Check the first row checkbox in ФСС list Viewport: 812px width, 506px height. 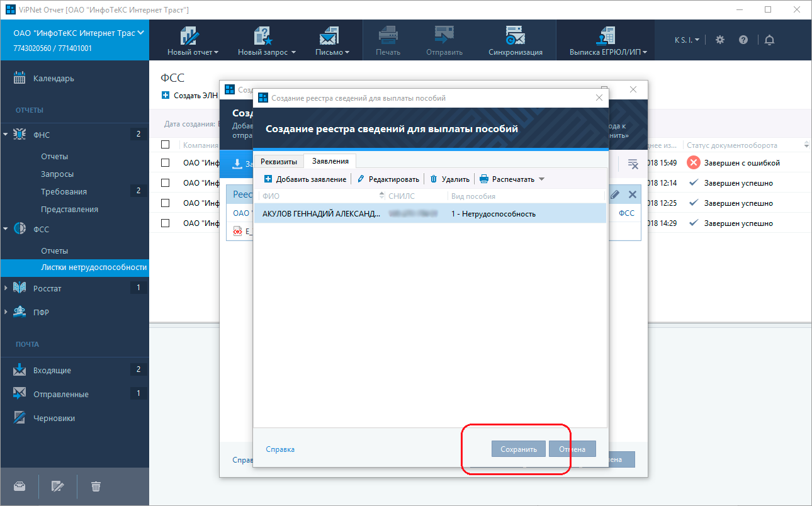(166, 163)
